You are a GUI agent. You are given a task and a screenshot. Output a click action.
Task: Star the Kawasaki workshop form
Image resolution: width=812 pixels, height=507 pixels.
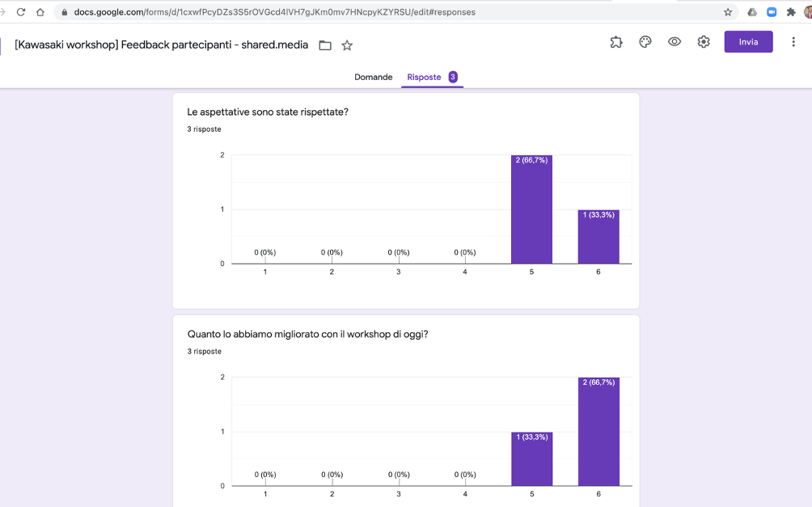347,45
